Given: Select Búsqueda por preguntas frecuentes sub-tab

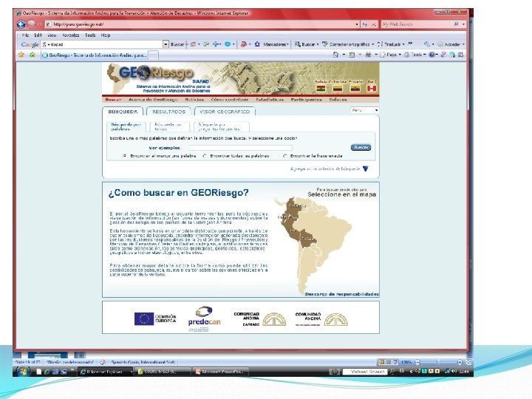Looking at the screenshot, I should [x=221, y=127].
